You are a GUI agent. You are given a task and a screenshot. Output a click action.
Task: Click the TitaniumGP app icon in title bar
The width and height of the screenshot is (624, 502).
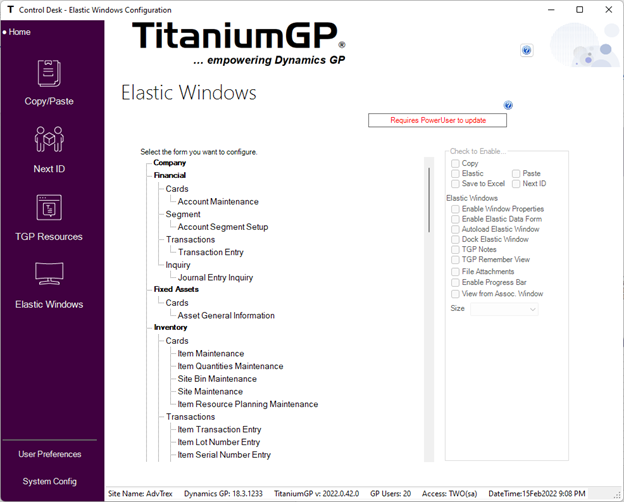coord(10,10)
